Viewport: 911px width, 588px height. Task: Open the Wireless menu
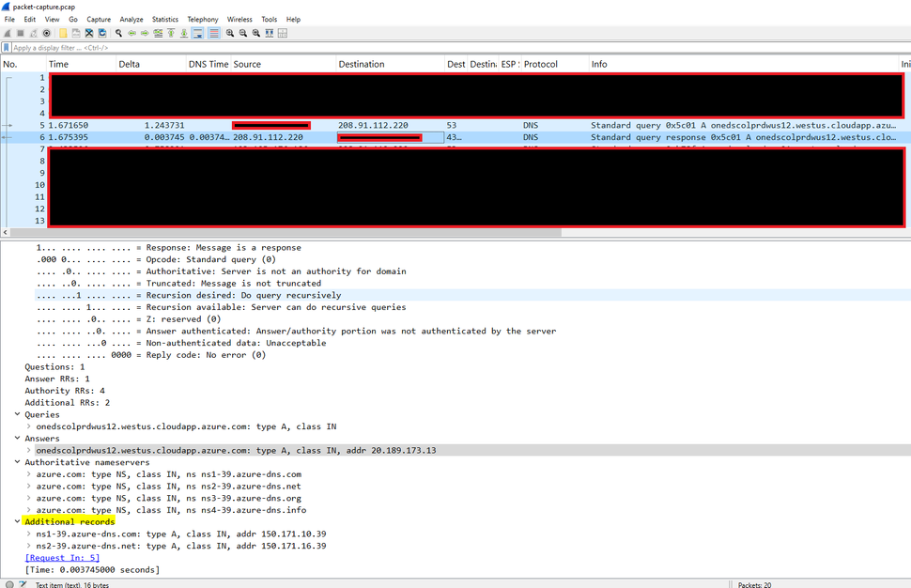(x=239, y=19)
